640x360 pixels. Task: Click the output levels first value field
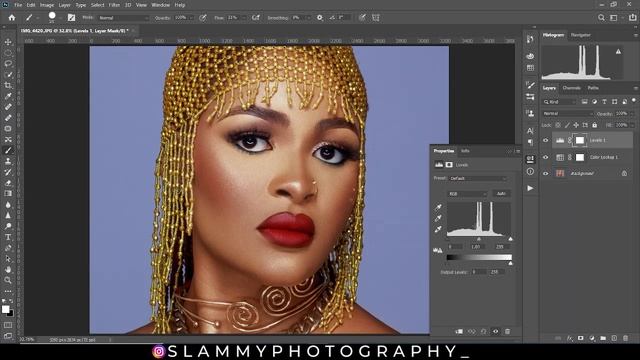(478, 272)
